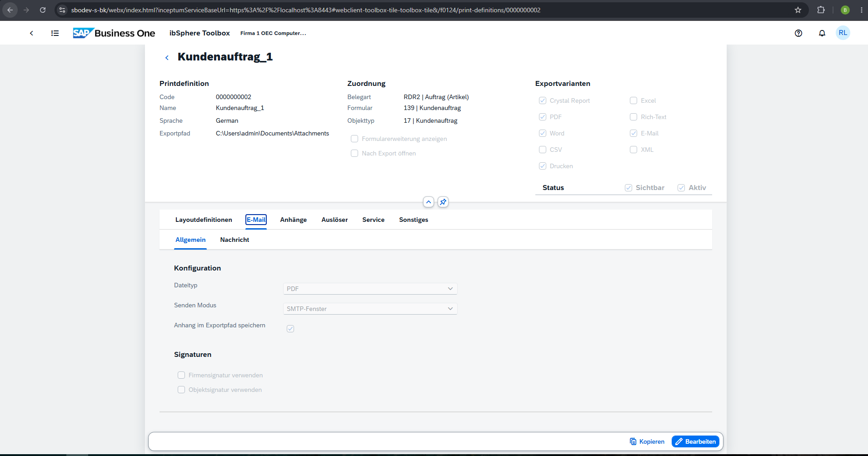Switch to the Auslöser tab
This screenshot has width=868, height=456.
(334, 220)
